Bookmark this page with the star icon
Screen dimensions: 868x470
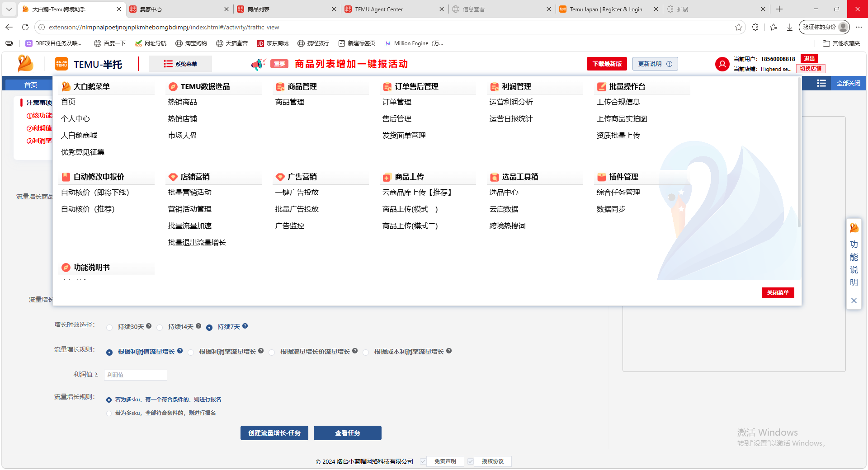pos(739,27)
